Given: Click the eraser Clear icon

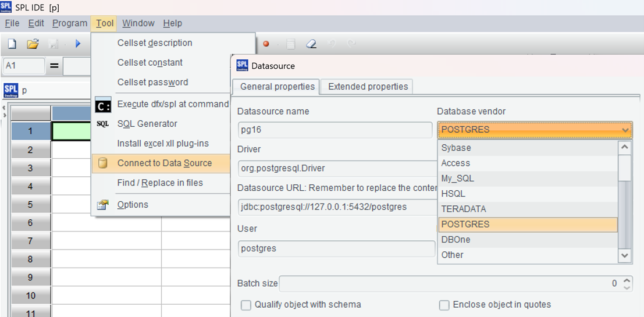Looking at the screenshot, I should (x=311, y=44).
